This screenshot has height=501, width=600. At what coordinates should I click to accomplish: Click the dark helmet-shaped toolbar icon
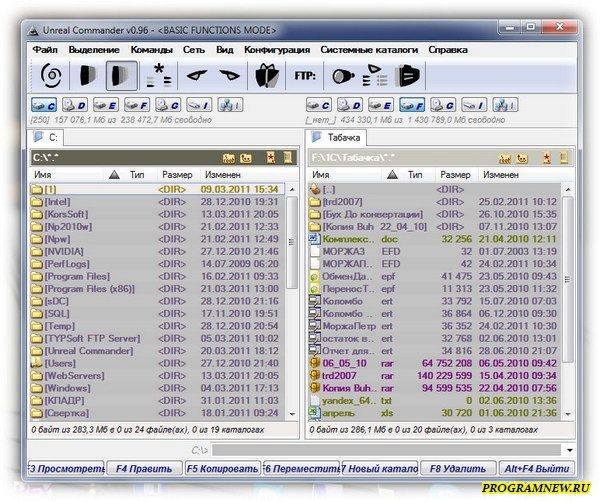409,75
